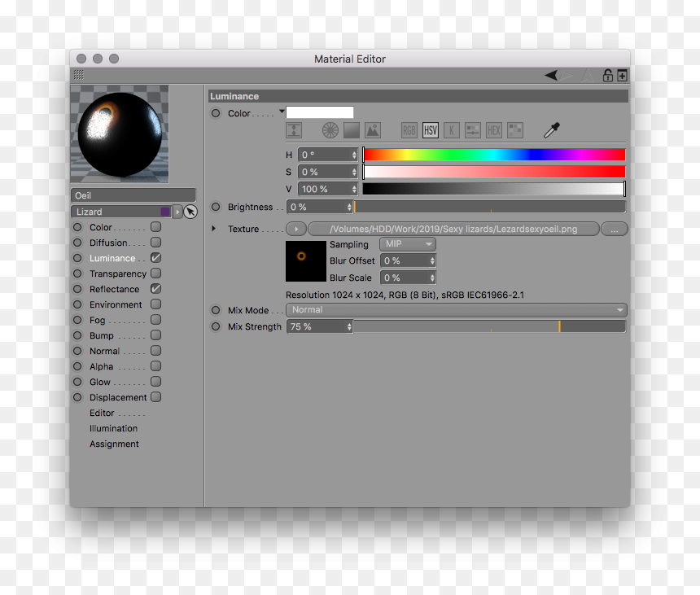Open the Assignment settings page
Viewport: 700px width, 595px height.
pos(114,444)
